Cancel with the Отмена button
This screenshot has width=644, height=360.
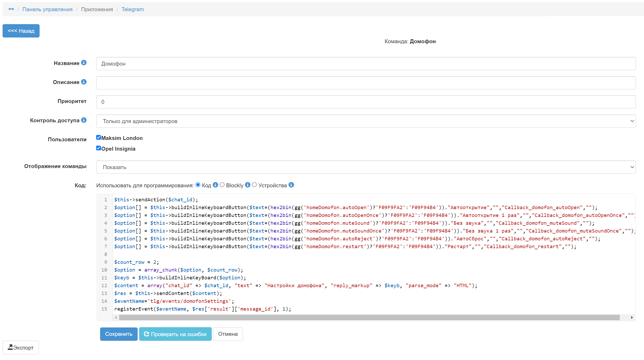[x=228, y=334]
